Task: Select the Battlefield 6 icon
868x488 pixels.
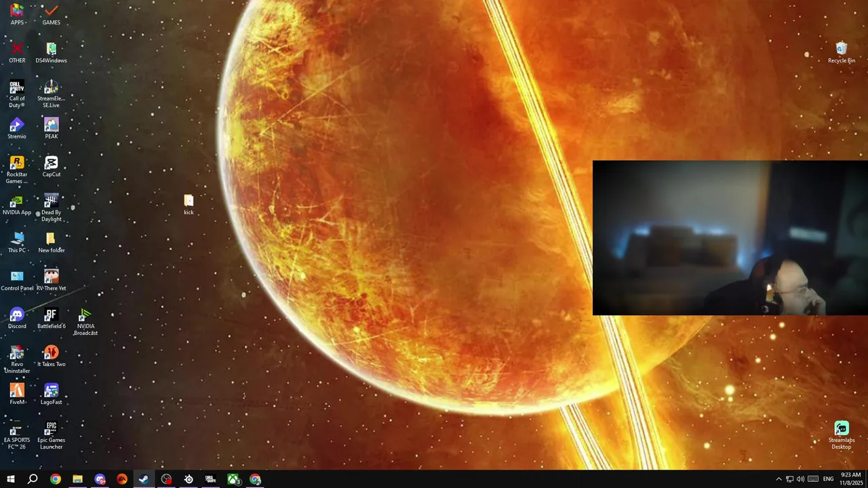Action: [x=52, y=319]
